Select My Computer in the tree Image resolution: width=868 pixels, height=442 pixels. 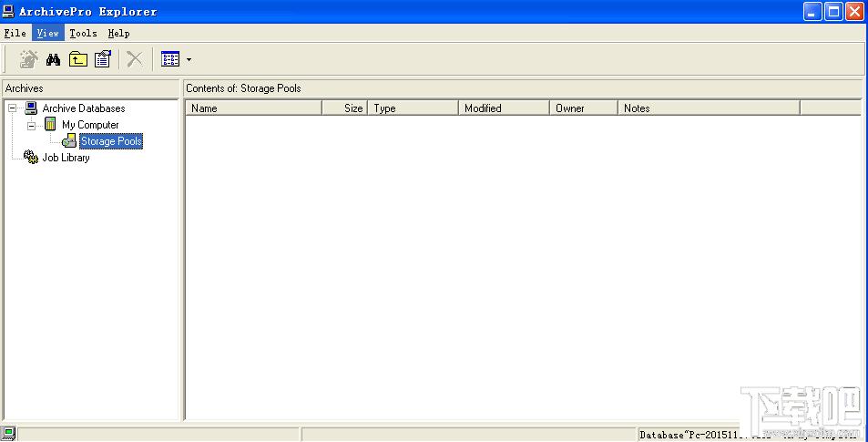tap(90, 125)
